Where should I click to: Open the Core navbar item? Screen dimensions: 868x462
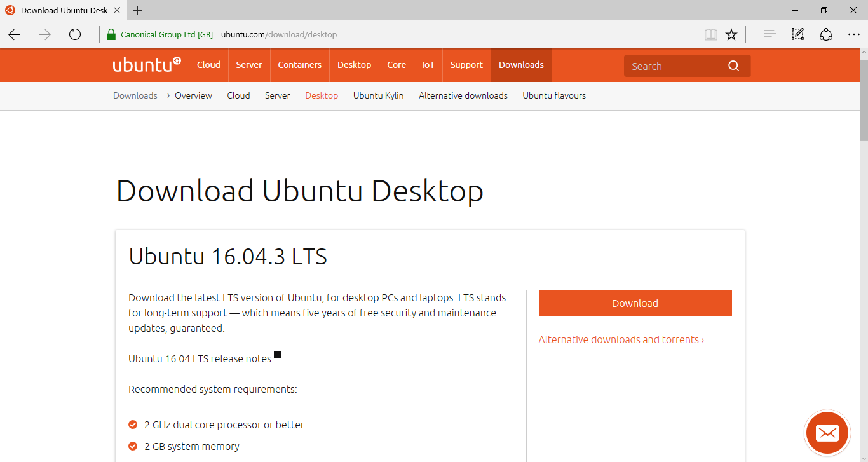tap(397, 65)
